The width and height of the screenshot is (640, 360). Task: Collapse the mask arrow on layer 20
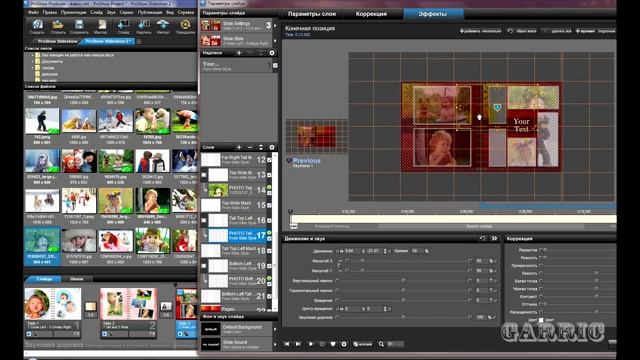[x=205, y=280]
